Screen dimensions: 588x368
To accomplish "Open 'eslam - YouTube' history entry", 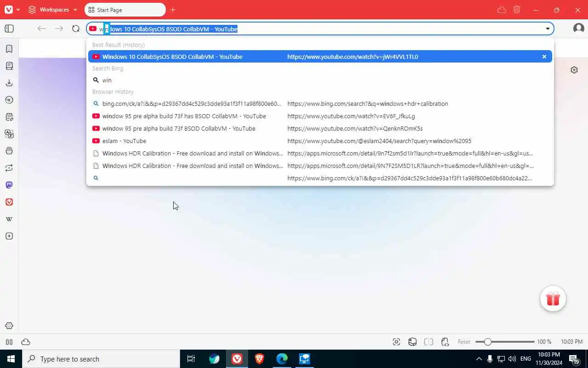I will pos(320,141).
